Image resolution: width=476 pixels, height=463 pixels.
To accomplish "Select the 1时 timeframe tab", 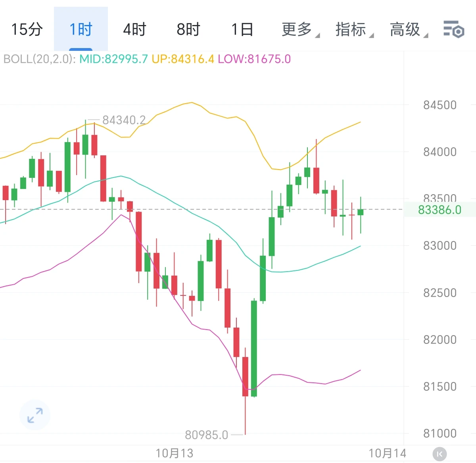I will pyautogui.click(x=81, y=29).
